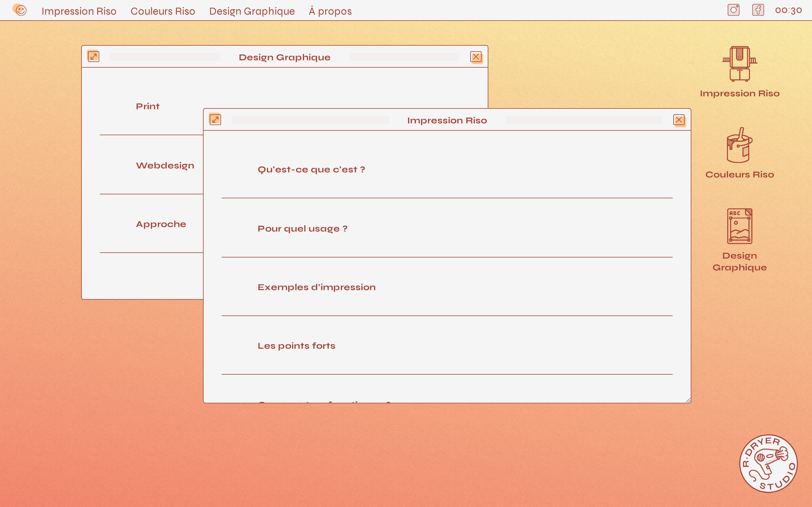Open the Facebook icon link

pos(758,10)
